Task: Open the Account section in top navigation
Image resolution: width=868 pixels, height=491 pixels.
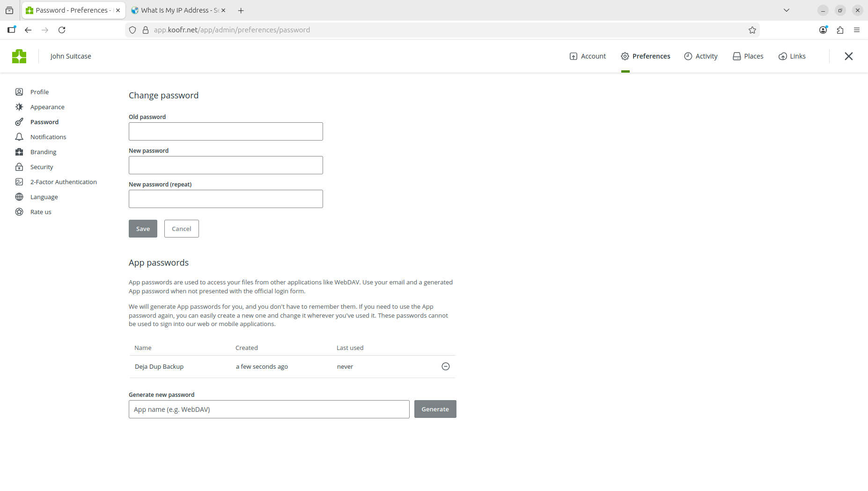Action: click(593, 56)
